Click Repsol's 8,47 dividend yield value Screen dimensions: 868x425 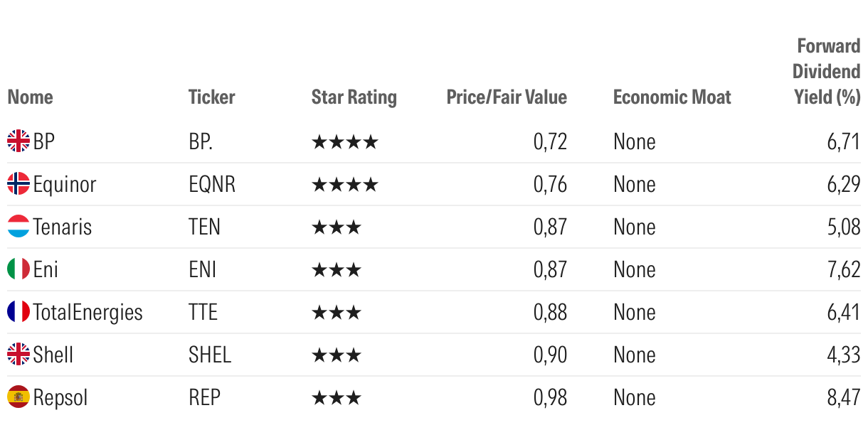843,397
